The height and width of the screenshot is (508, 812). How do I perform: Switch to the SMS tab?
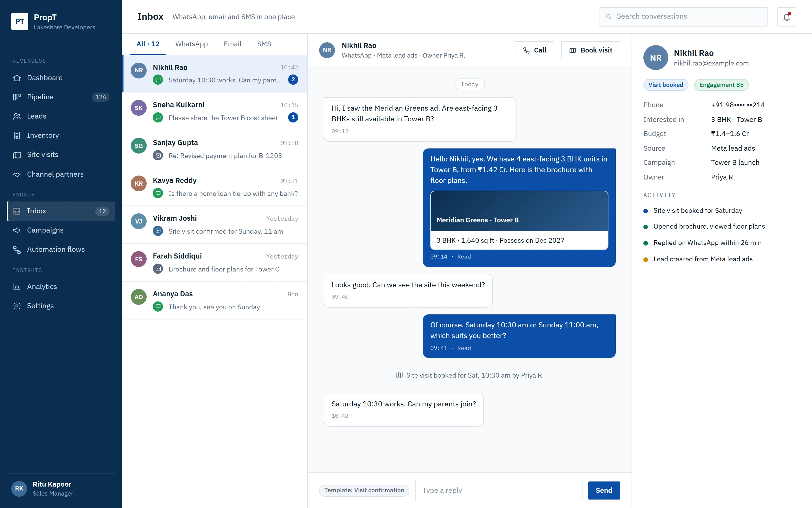pos(264,44)
